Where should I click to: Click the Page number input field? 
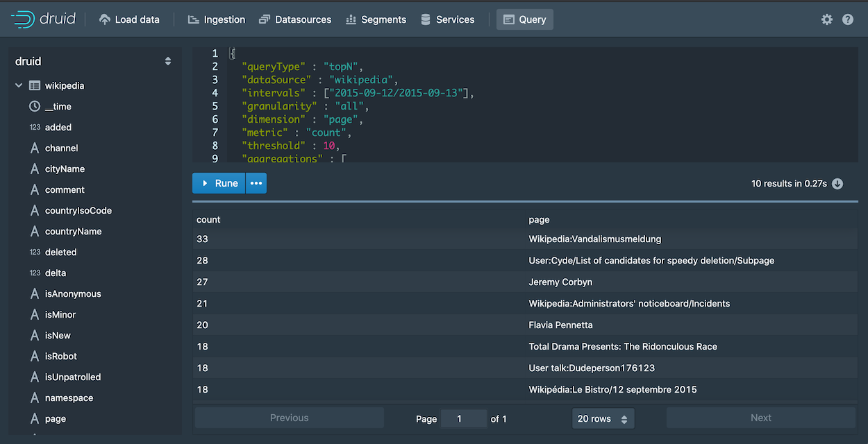(463, 418)
